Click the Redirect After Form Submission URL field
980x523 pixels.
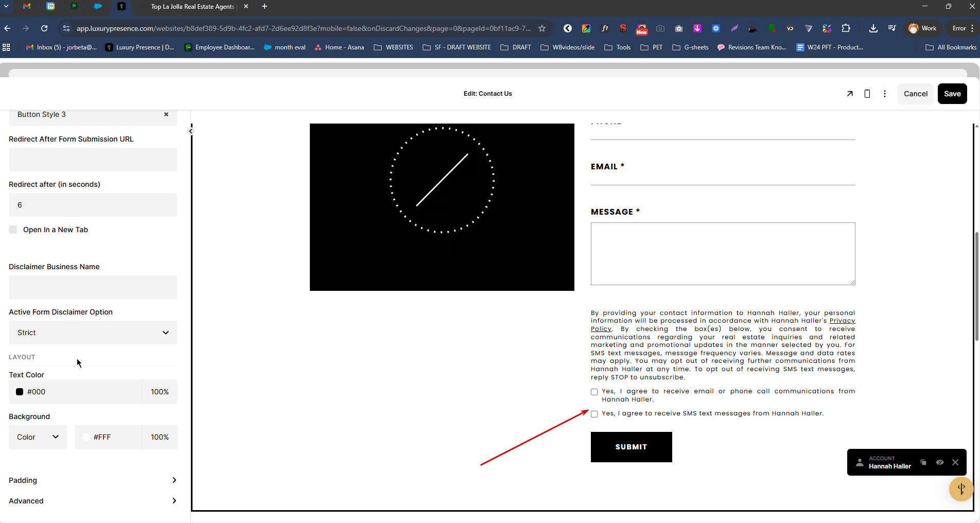click(93, 160)
